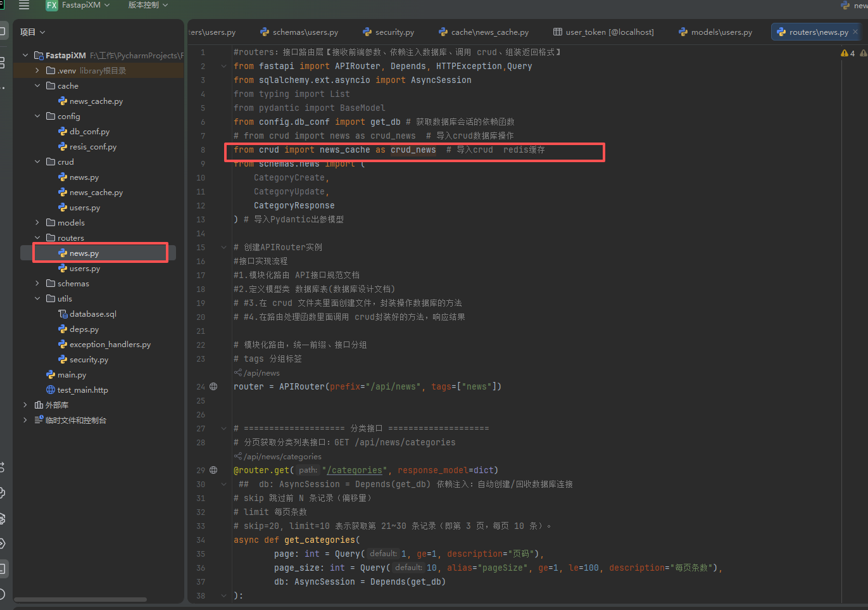Collapse the utils folder
The height and width of the screenshot is (610, 868).
(x=37, y=299)
